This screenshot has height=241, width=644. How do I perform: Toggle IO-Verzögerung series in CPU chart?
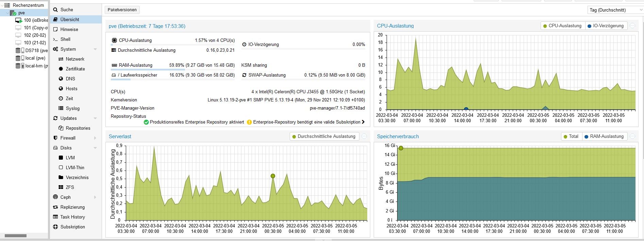tap(605, 26)
